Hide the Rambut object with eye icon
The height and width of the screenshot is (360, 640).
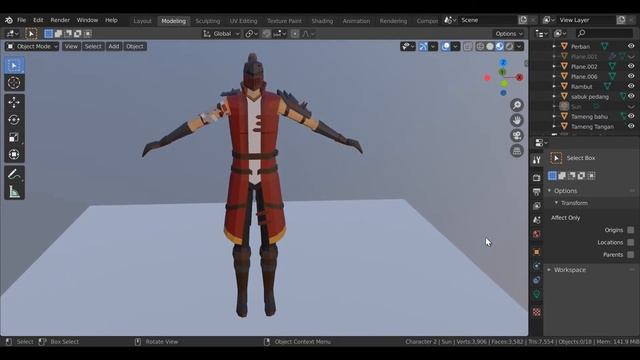(631, 86)
